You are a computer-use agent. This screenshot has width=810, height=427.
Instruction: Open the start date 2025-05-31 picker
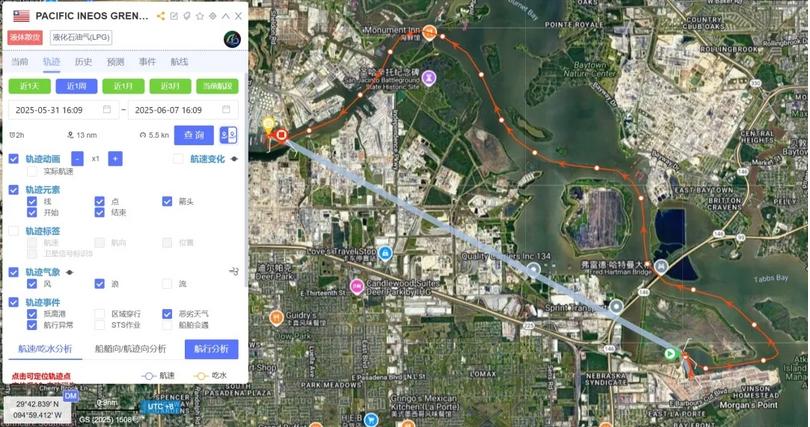coord(63,110)
